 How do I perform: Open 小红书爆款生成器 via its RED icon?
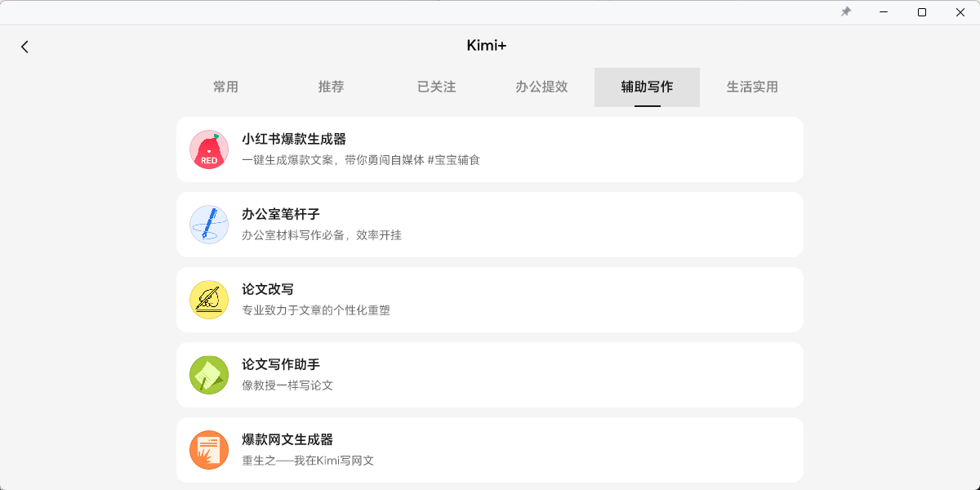click(x=209, y=149)
